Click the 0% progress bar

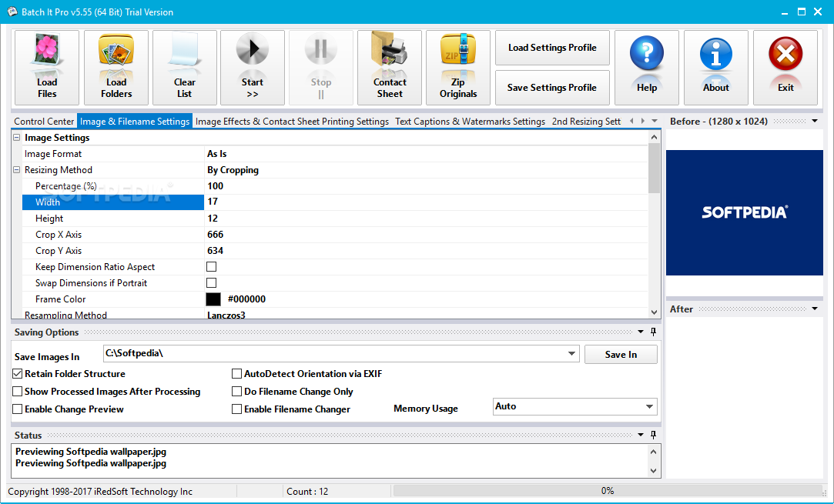608,491
